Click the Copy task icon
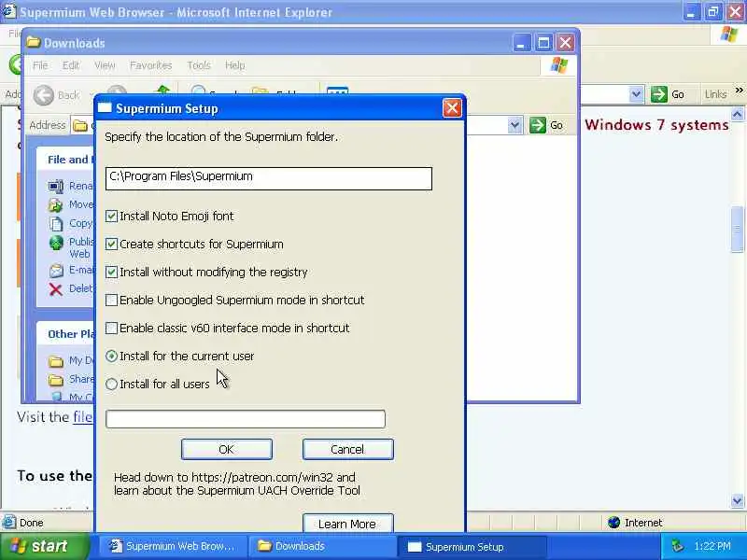Image resolution: width=747 pixels, height=560 pixels. pos(56,223)
